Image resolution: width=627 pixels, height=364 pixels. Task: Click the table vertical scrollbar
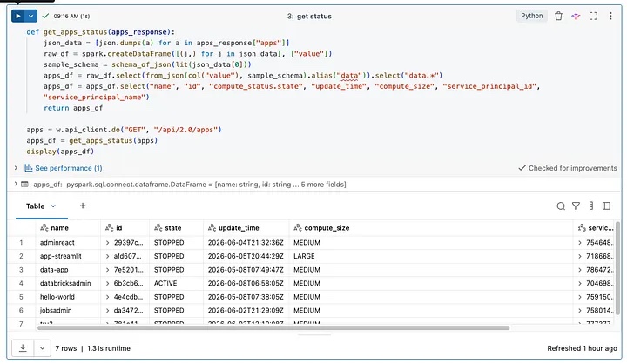tap(618, 268)
